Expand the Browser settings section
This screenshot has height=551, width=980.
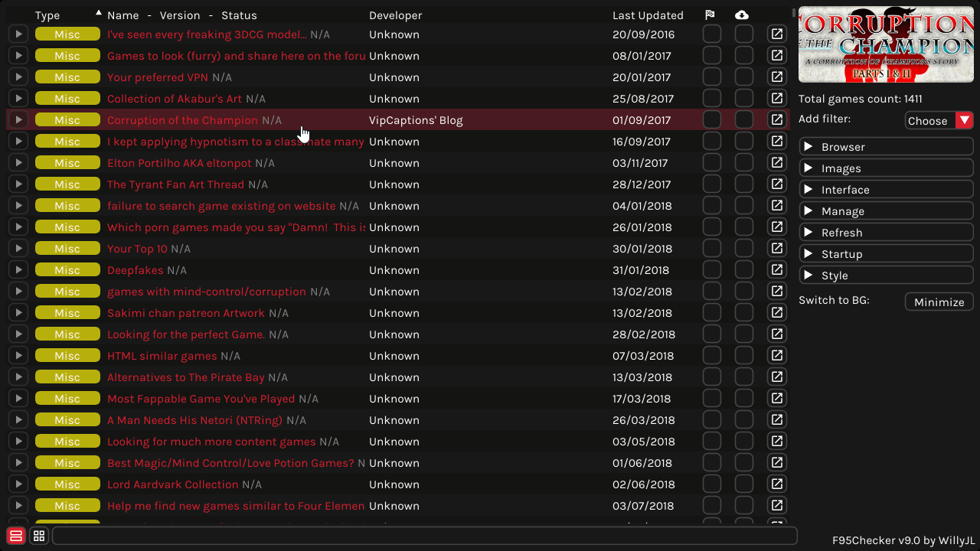(886, 147)
